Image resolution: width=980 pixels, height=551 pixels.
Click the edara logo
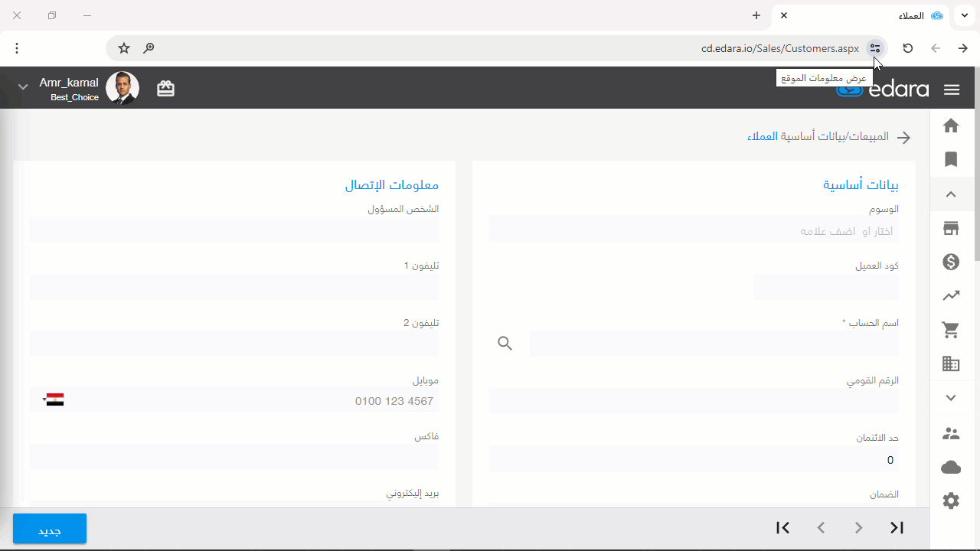[883, 89]
